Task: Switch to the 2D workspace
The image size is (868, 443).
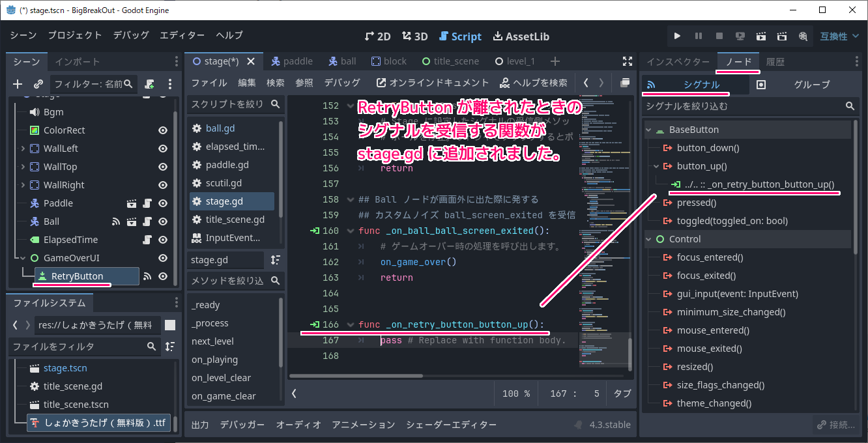Action: (378, 36)
